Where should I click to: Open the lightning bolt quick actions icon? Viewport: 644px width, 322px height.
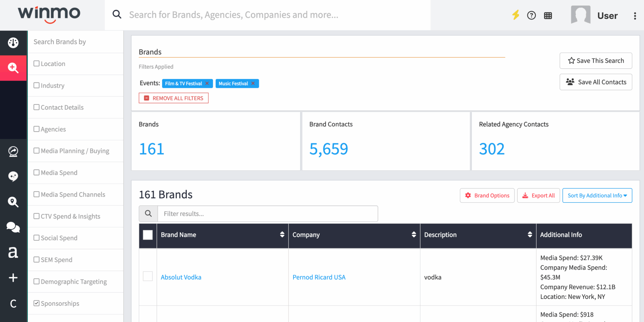(516, 15)
